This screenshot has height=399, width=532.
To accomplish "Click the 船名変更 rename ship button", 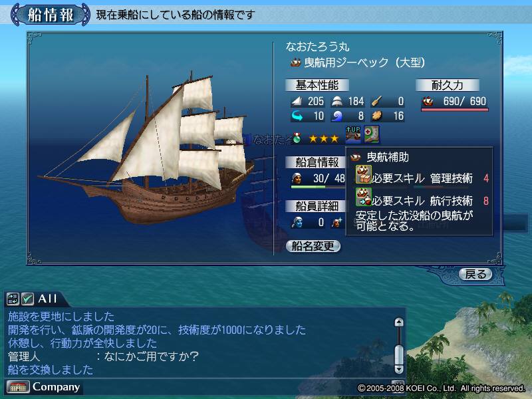I will 313,246.
